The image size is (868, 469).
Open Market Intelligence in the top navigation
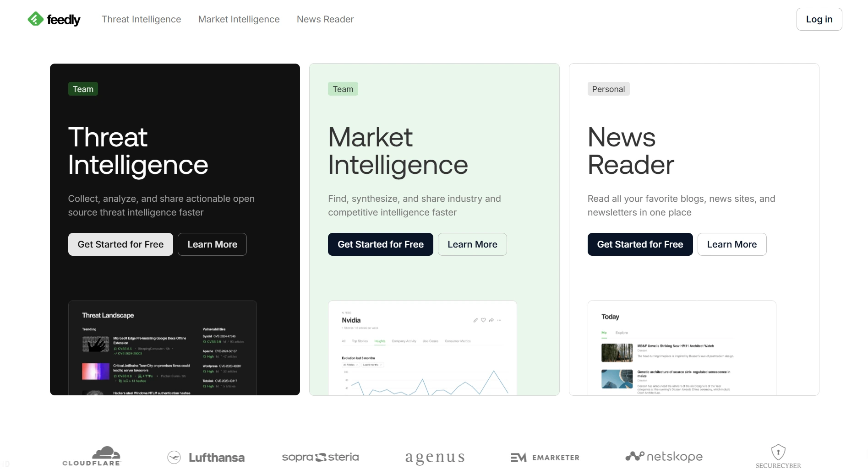coord(239,19)
